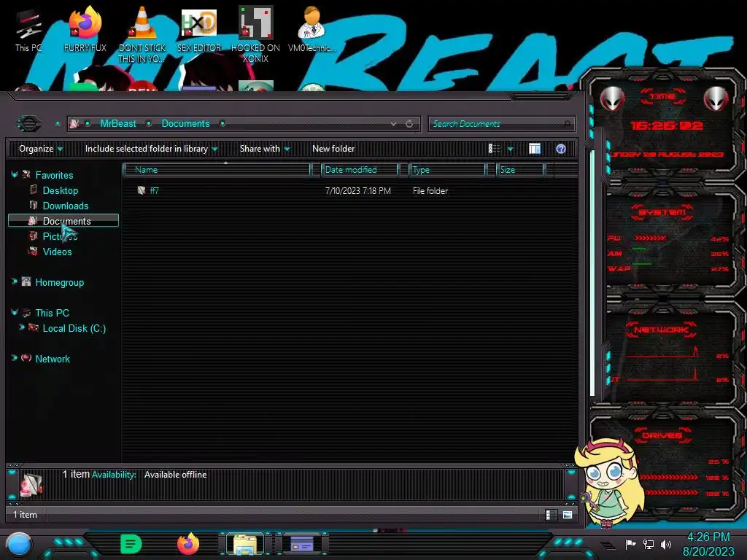Open SEX EDITOR HxD desktop shortcut
The height and width of the screenshot is (560, 747).
click(x=199, y=31)
